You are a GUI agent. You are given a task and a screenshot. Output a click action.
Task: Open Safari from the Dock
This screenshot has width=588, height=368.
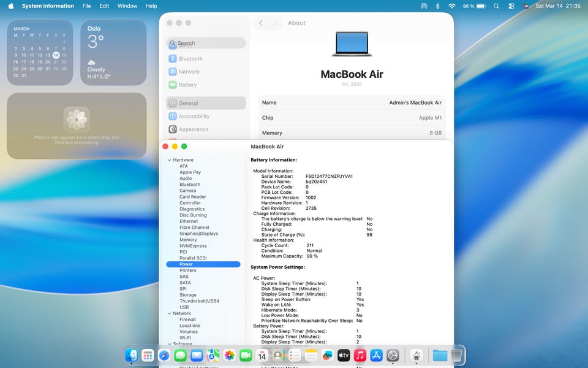click(x=164, y=355)
